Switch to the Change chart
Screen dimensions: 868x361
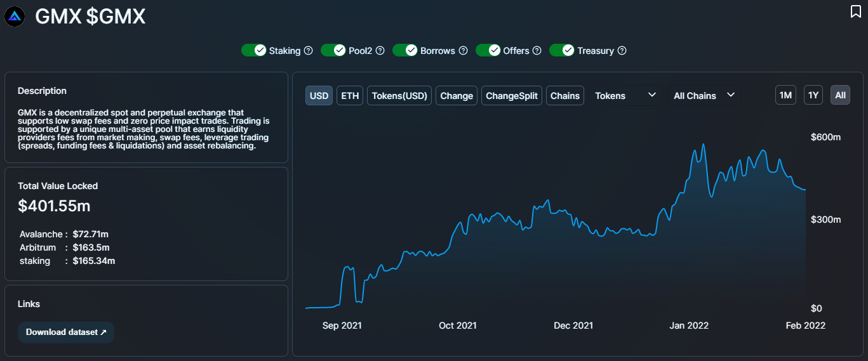coord(457,96)
